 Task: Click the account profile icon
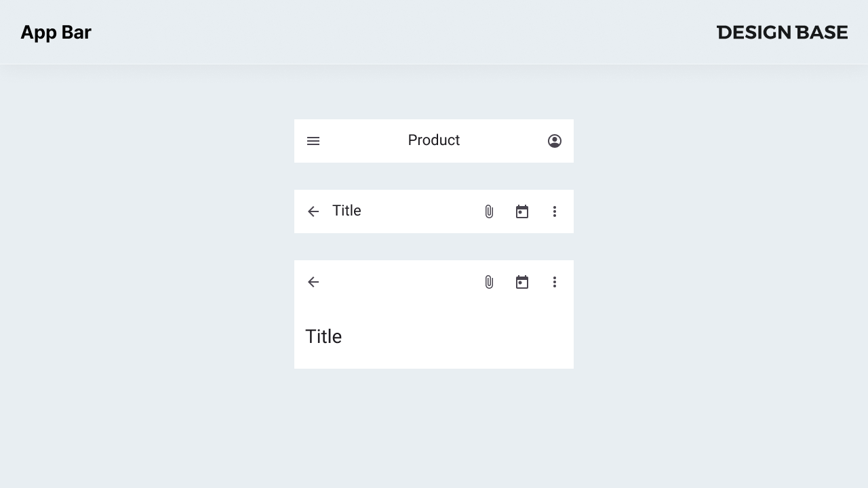(555, 140)
